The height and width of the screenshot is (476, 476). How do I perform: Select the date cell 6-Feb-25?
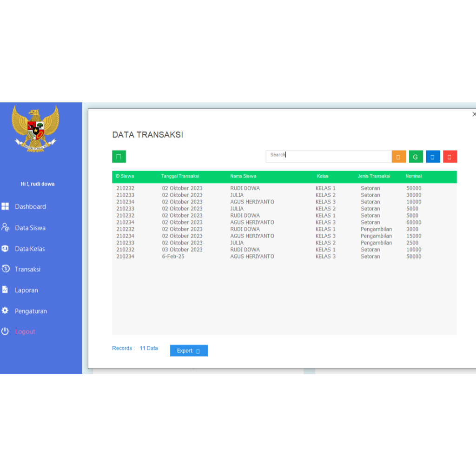173,257
